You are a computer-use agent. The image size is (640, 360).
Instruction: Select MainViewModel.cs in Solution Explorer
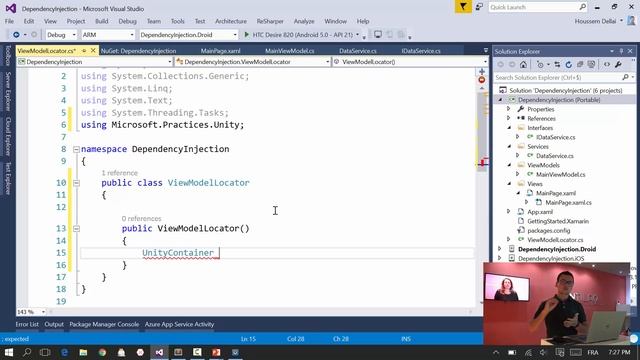click(x=560, y=174)
